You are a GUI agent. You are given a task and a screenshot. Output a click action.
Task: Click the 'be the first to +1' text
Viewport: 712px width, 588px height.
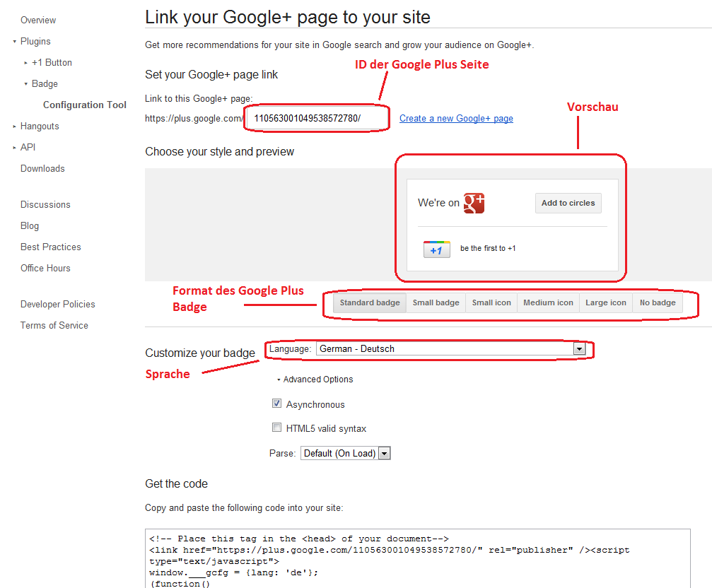[488, 248]
